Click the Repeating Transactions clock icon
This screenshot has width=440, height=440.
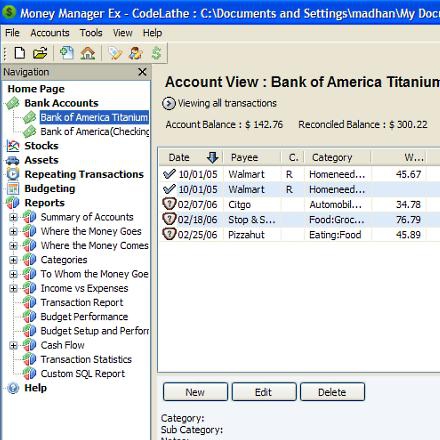point(13,174)
